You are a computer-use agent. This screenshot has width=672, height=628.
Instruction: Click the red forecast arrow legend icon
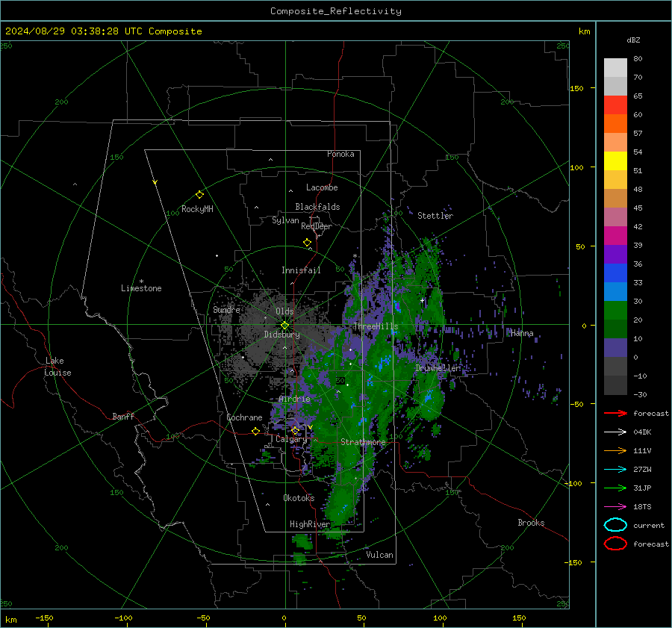point(615,413)
